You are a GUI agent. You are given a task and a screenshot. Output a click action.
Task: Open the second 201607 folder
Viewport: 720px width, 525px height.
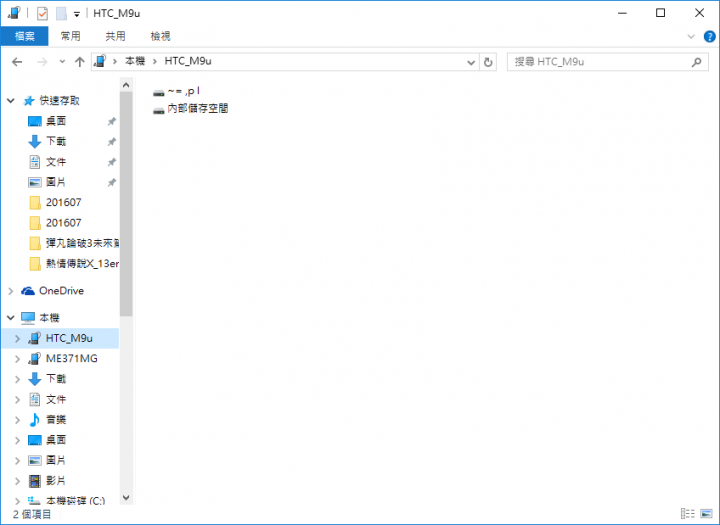click(x=63, y=223)
